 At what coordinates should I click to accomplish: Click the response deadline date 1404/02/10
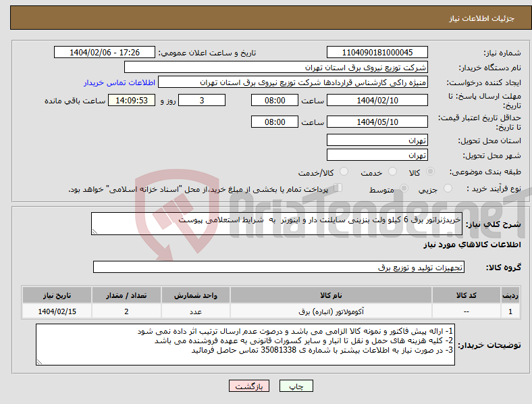point(377,100)
